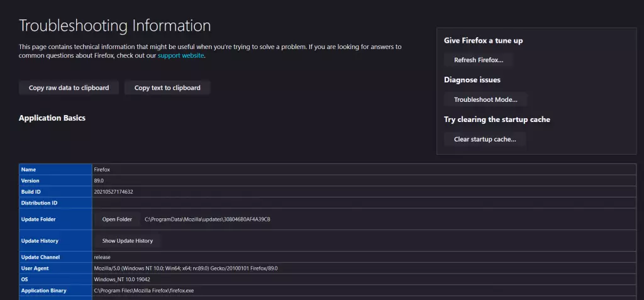The image size is (644, 300).
Task: Click Try clearing the startup cache heading
Action: coord(497,119)
